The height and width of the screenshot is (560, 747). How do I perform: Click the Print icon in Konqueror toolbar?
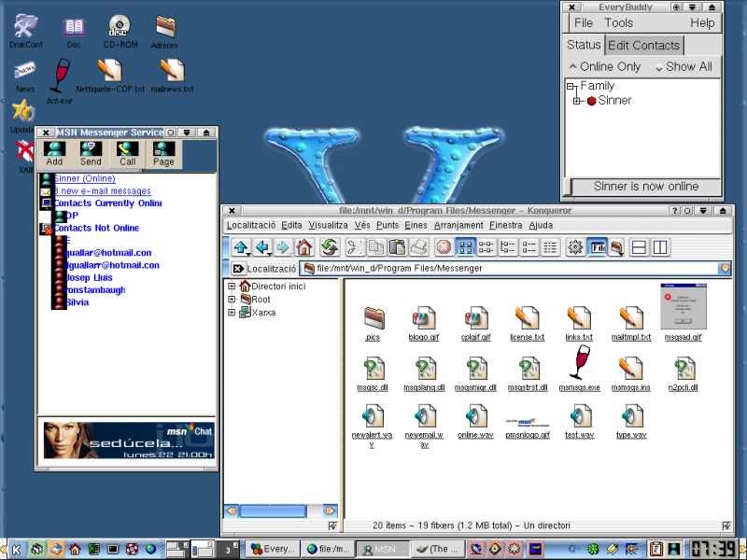417,247
